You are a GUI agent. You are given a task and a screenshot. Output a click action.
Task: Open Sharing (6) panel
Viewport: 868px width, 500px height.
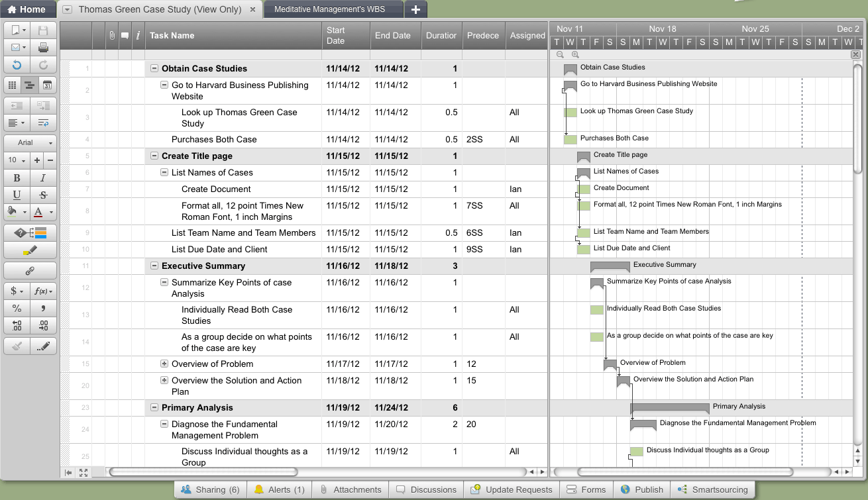coord(210,489)
